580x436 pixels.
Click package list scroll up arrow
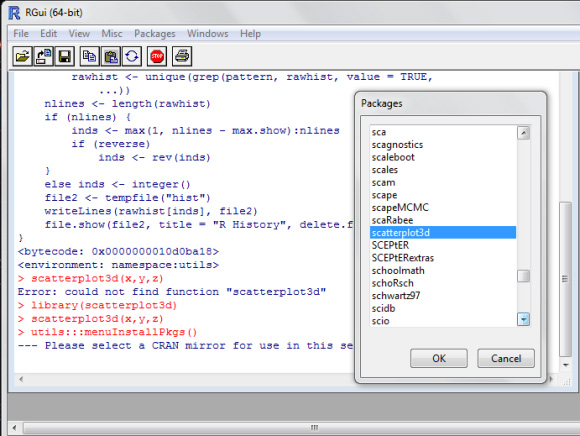pos(523,133)
